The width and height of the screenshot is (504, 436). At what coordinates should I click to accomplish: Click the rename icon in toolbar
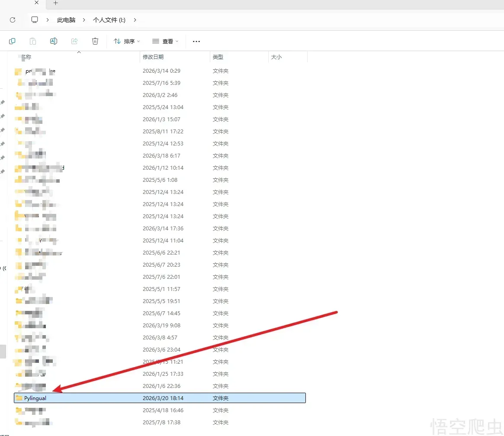54,41
